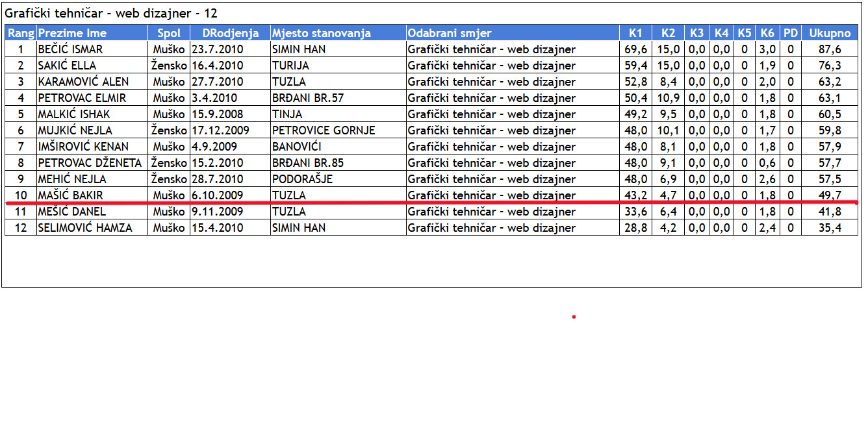Select the name MALKIĆ ISHAK
The image size is (868, 446).
(74, 114)
